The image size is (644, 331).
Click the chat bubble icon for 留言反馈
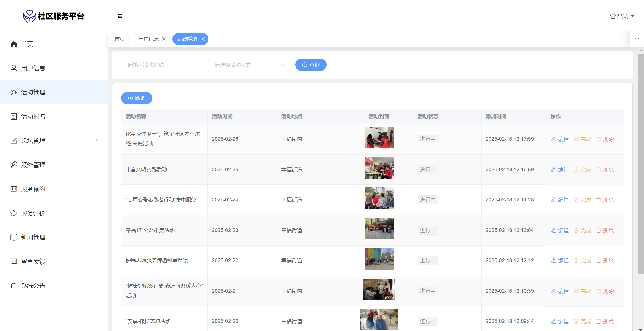coord(14,262)
